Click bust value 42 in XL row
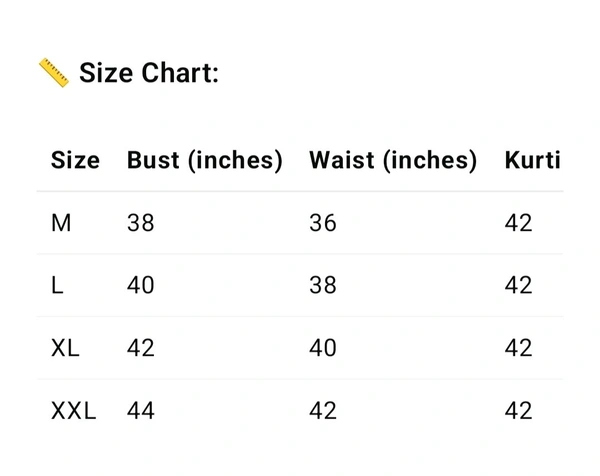Viewport: 600px width, 476px height. (x=141, y=348)
